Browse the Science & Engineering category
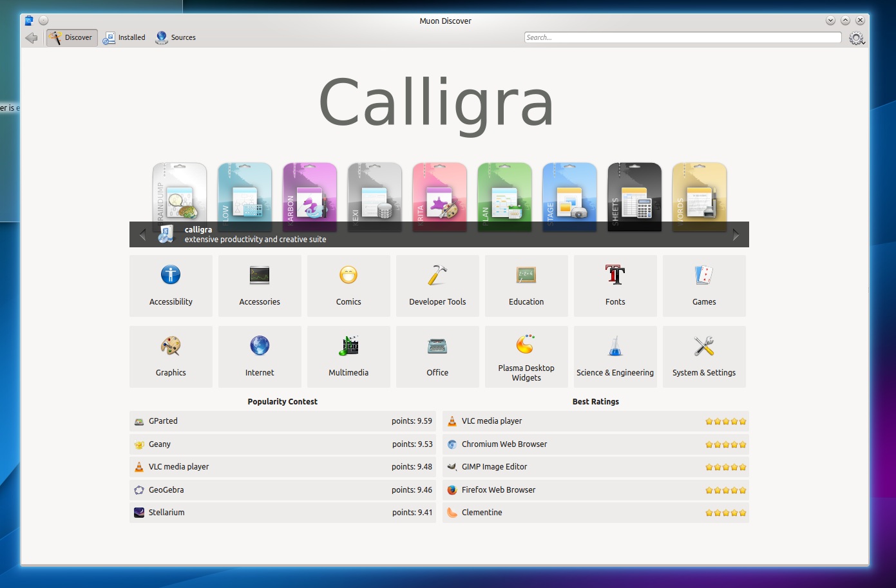This screenshot has height=588, width=896. [615, 357]
